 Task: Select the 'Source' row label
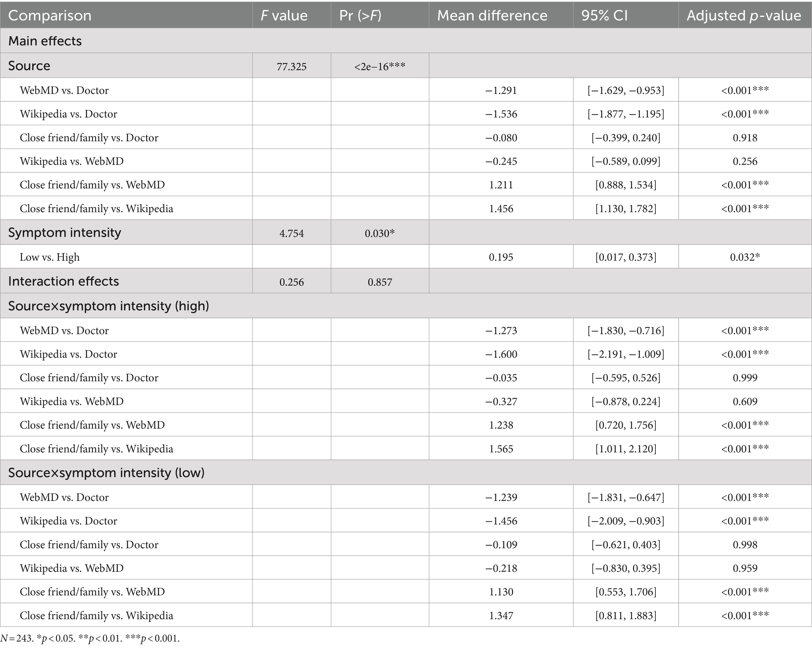coord(29,66)
